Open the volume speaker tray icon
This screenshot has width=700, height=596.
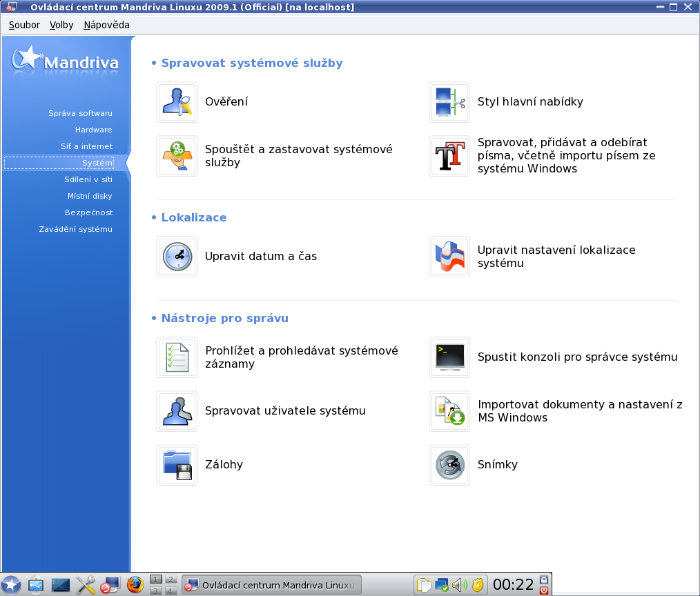click(459, 585)
